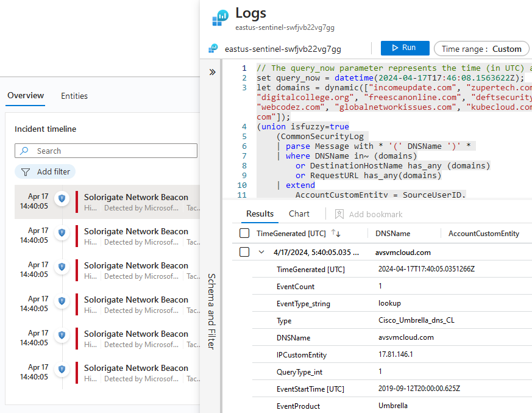
Task: Click the TimeGenerated [UTC] column header
Action: click(x=291, y=233)
